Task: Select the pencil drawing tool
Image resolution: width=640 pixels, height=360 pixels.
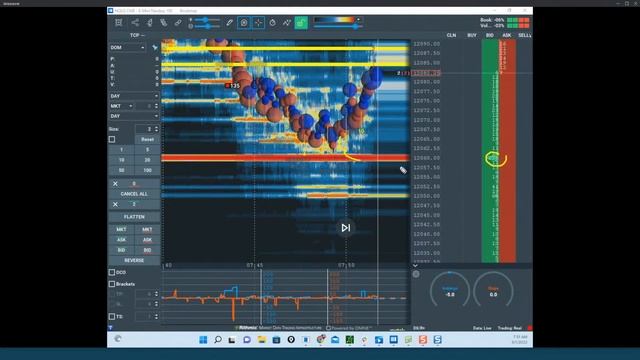Action: coord(229,23)
